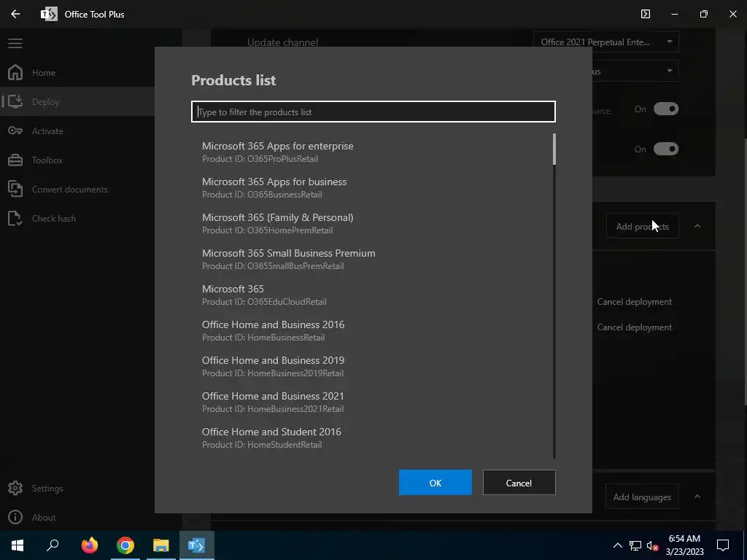Open the partially hidden dropdown below update channel

coord(635,71)
